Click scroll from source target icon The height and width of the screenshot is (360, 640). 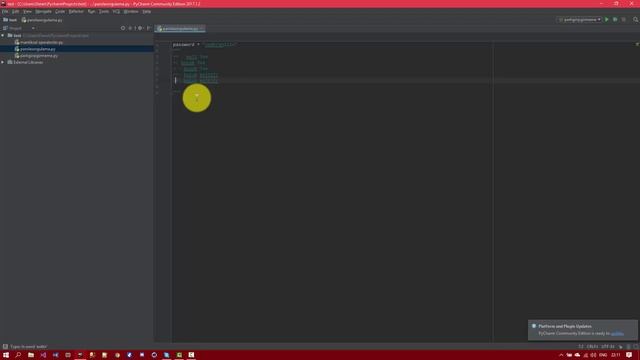(123, 28)
